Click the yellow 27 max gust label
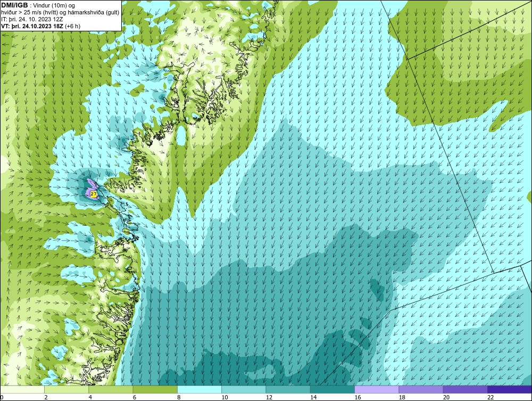Viewport: 532px width, 401px height. coord(94,193)
